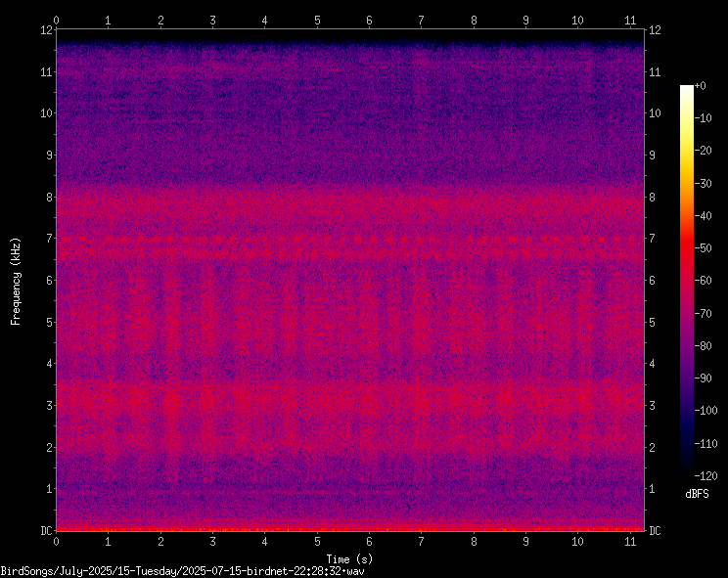Click the '8' tick on the bottom time axis
This screenshot has width=728, height=578.
coord(474,542)
